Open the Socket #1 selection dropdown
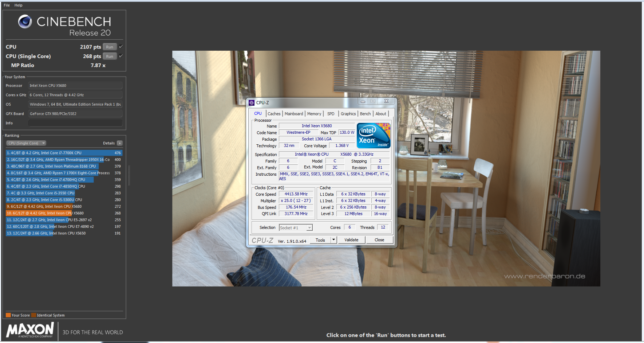 click(296, 228)
